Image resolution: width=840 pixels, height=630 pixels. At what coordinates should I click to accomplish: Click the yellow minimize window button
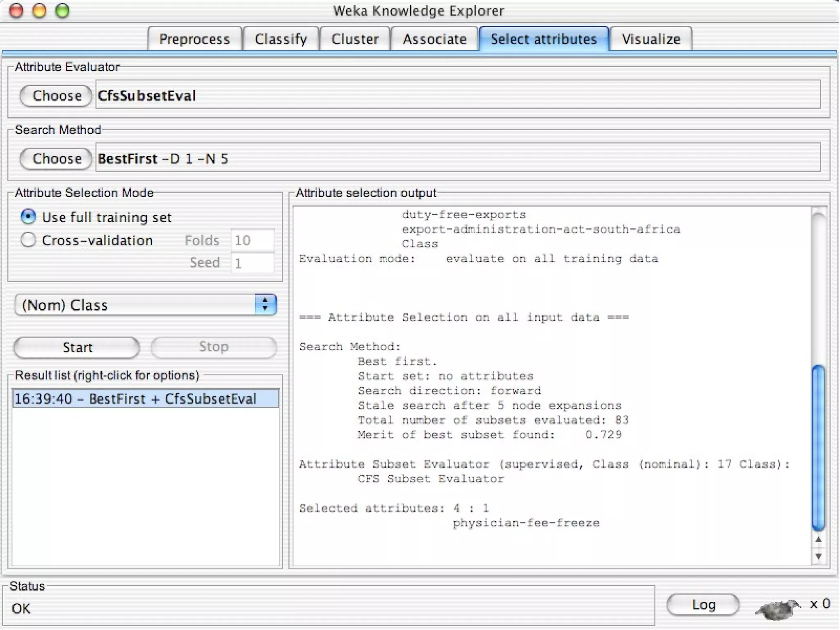(x=39, y=11)
